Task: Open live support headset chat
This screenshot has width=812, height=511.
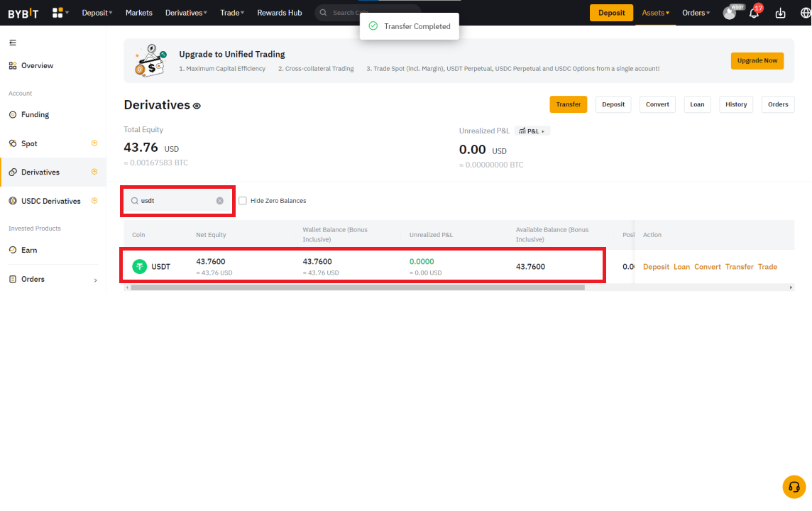Action: click(794, 487)
